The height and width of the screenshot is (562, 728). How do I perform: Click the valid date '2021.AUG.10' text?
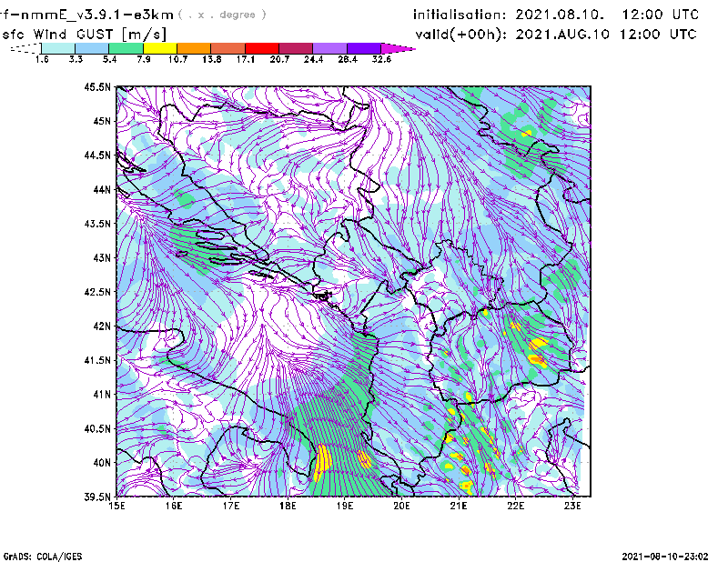coord(562,34)
